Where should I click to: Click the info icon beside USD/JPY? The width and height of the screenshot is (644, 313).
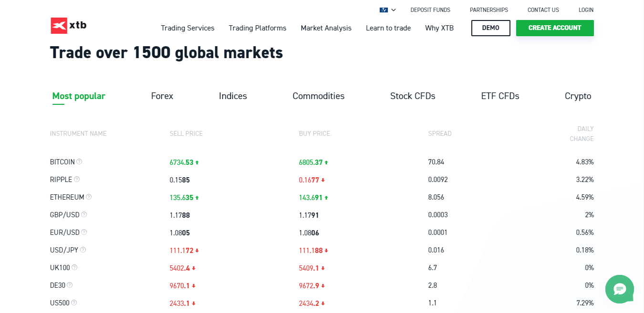tap(83, 250)
